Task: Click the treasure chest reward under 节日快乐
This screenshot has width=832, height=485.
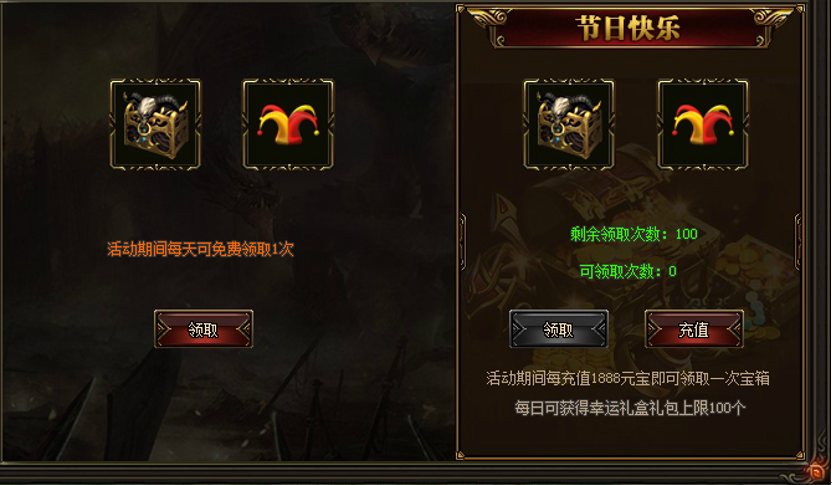Action: pyautogui.click(x=569, y=125)
